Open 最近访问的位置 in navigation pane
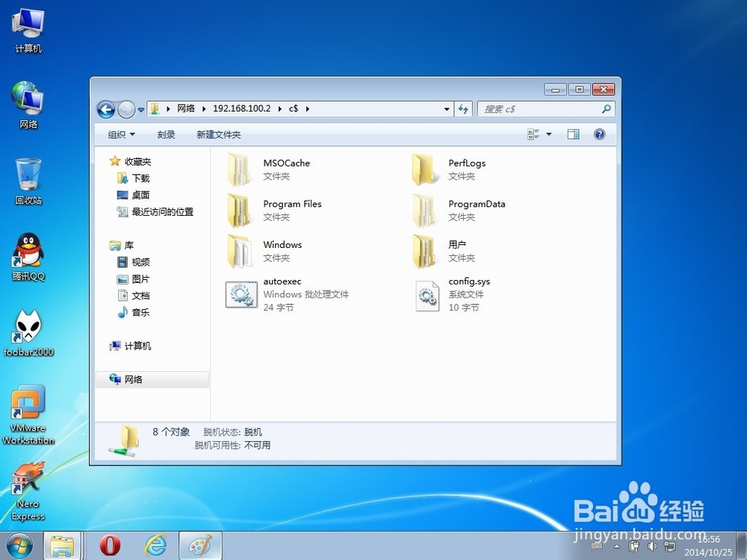 (x=155, y=212)
